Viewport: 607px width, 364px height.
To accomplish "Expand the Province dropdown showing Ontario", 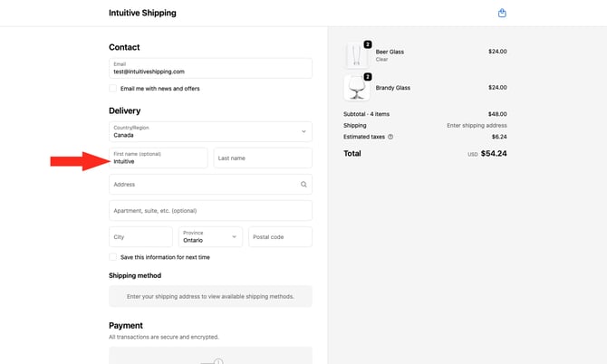I will pyautogui.click(x=210, y=236).
